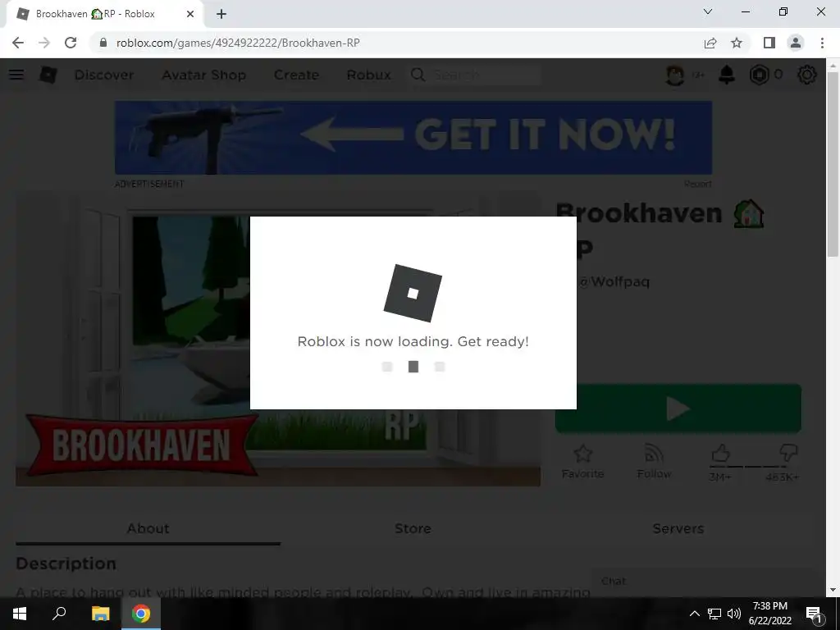Click the GET IT NOW advertisement banner
840x630 pixels.
(x=413, y=137)
